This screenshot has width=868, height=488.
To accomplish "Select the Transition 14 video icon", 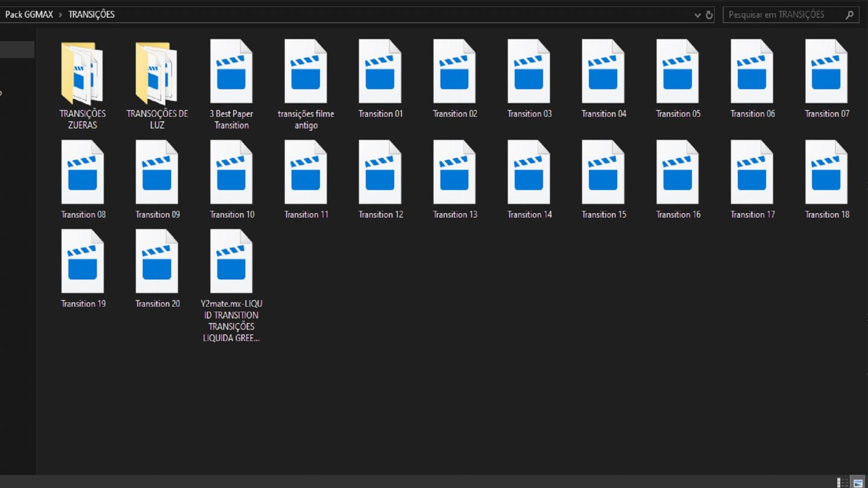I will point(529,172).
